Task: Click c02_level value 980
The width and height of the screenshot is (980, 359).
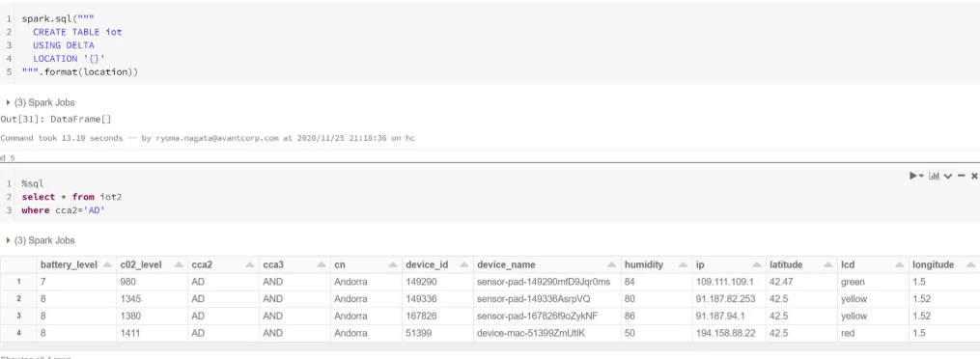Action: pyautogui.click(x=128, y=282)
